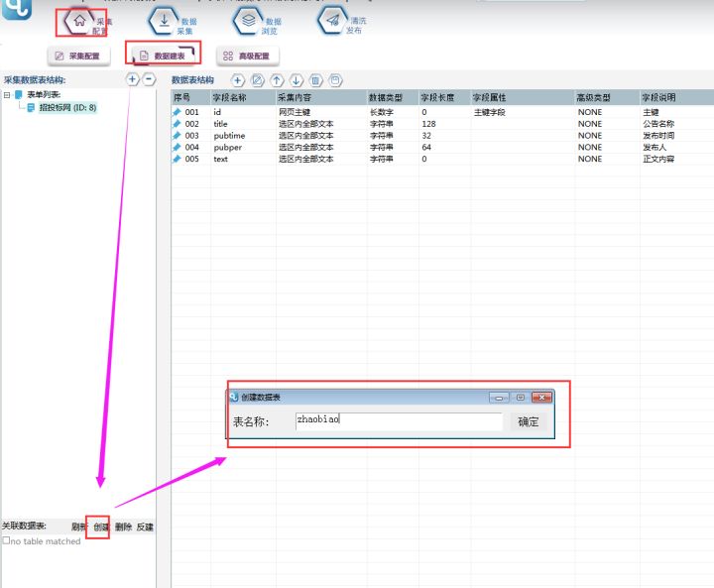Remove form with minus icon beside 采集数据表结构
714x588 pixels.
coord(149,79)
